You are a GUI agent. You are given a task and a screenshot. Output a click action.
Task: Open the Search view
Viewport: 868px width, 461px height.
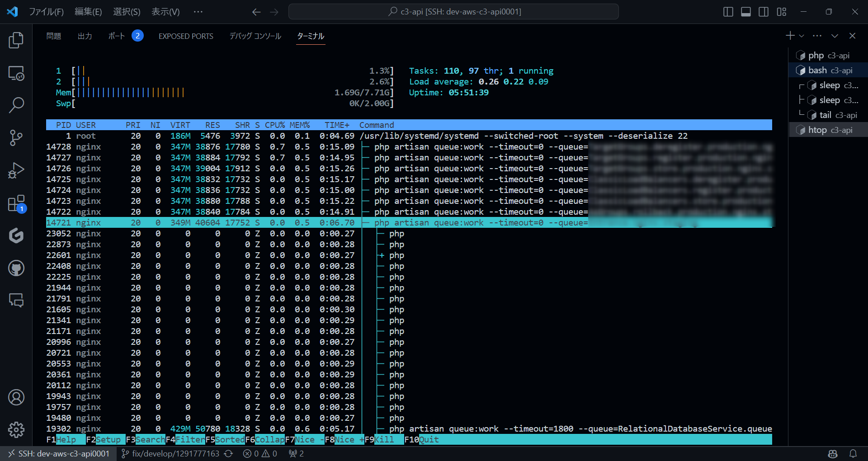(16, 105)
